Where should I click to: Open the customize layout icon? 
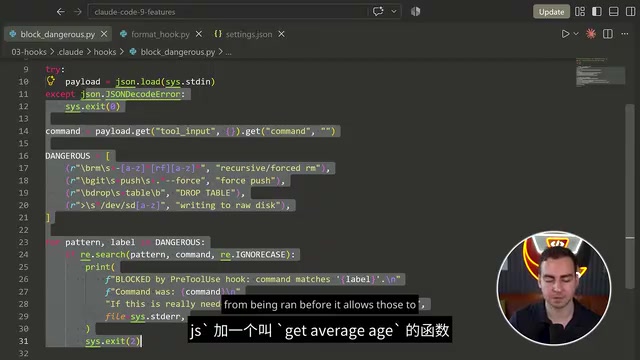point(580,11)
